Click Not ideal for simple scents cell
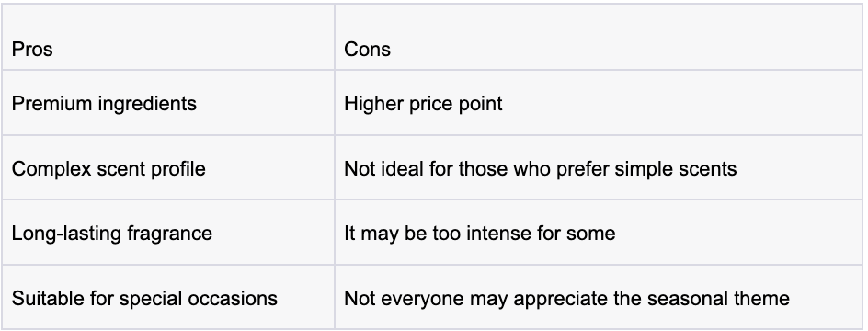 click(x=599, y=167)
